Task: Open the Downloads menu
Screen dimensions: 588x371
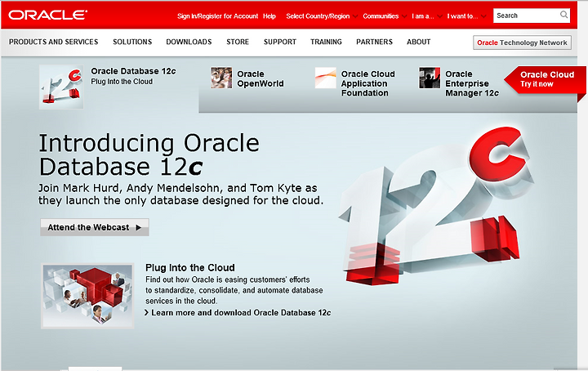Action: 189,42
